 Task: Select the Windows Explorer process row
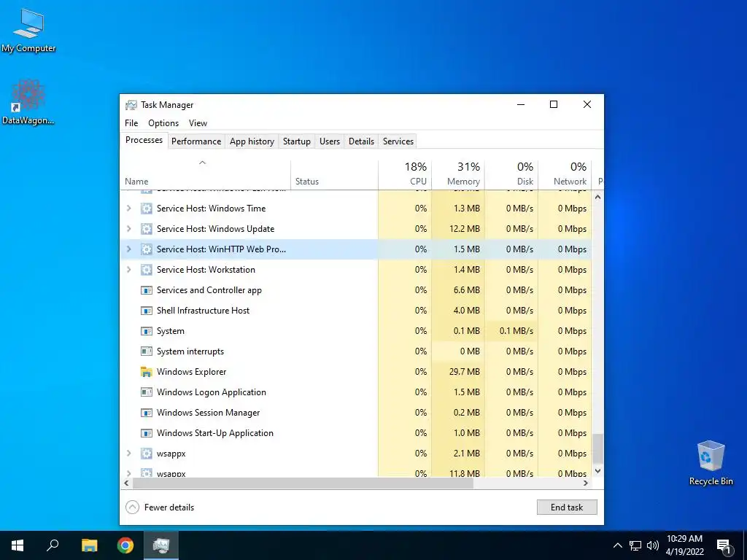tap(356, 372)
